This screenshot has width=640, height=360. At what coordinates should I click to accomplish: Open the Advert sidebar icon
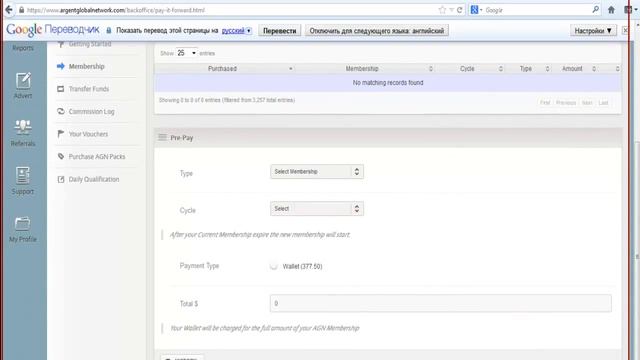coord(23,81)
